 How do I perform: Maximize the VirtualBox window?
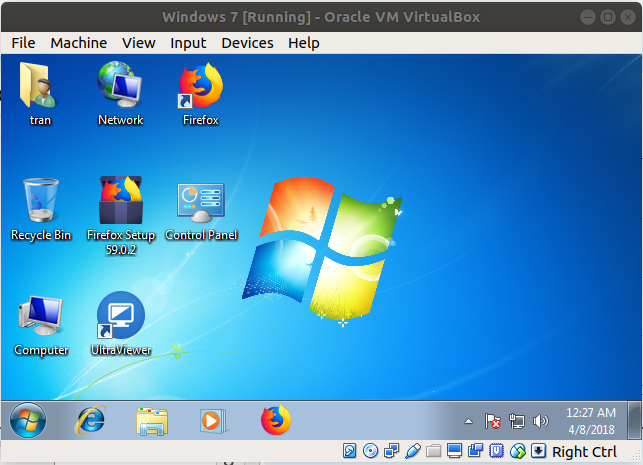pyautogui.click(x=608, y=17)
